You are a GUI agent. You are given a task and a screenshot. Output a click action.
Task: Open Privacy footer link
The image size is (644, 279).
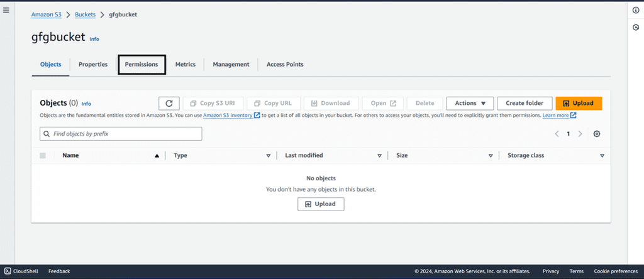point(551,271)
